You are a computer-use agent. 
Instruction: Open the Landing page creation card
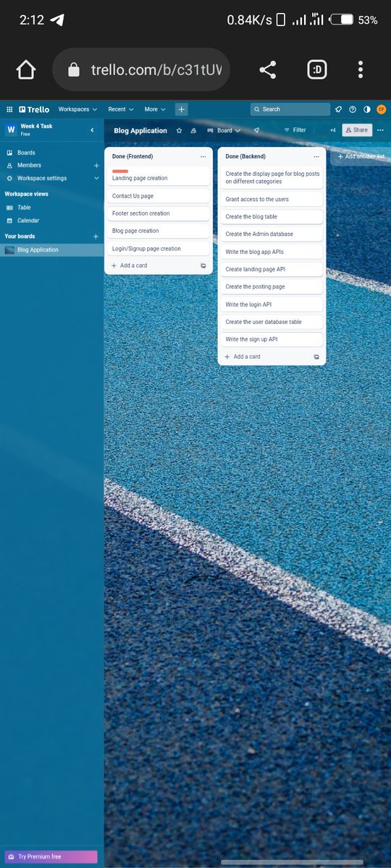click(159, 176)
